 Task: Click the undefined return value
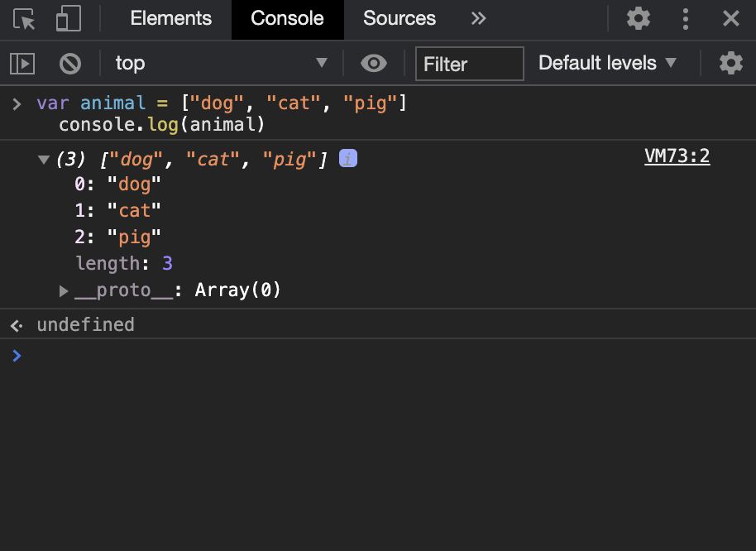tap(86, 324)
